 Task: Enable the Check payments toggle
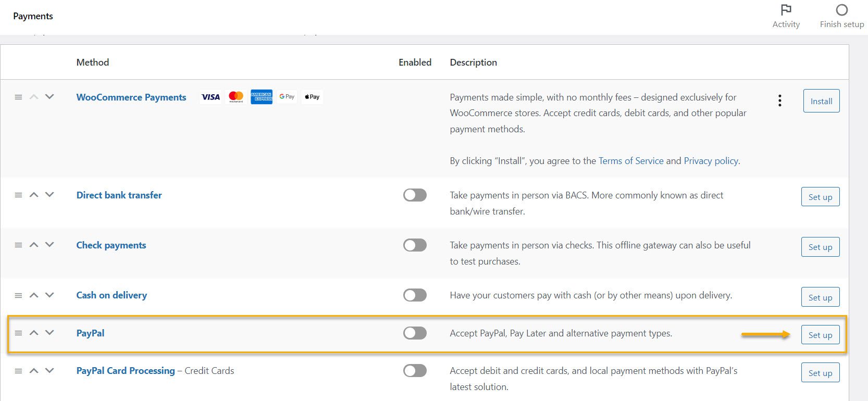click(x=415, y=245)
